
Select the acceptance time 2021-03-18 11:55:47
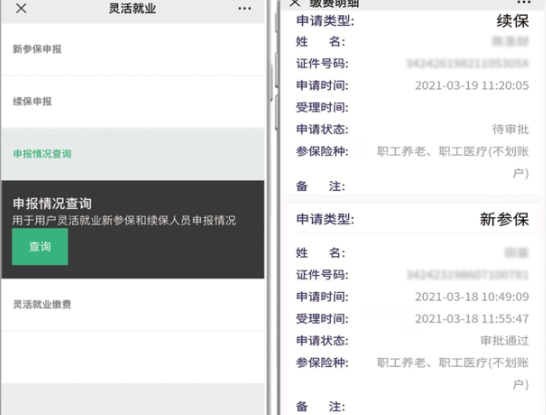[472, 319]
